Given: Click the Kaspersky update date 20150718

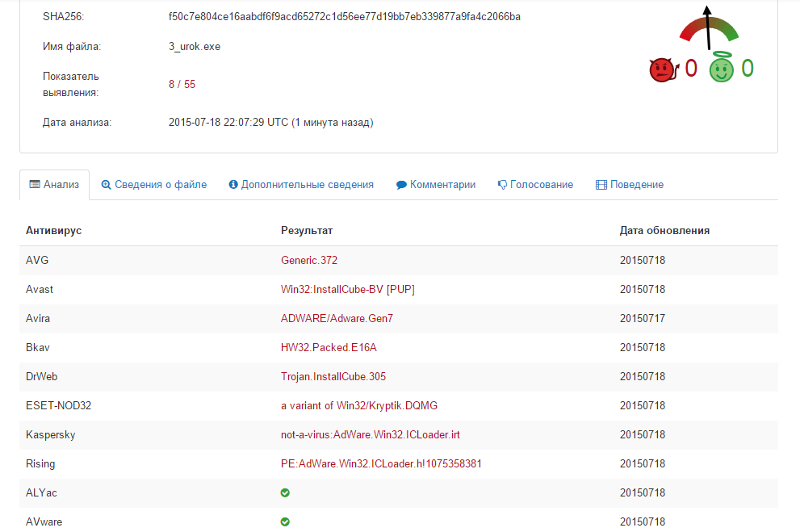Looking at the screenshot, I should tap(643, 434).
